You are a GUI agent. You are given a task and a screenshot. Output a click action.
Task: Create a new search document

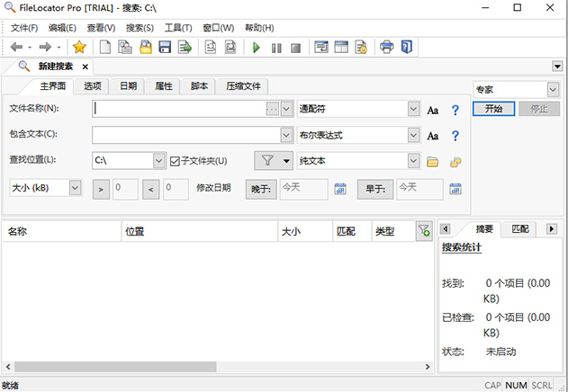click(x=105, y=47)
